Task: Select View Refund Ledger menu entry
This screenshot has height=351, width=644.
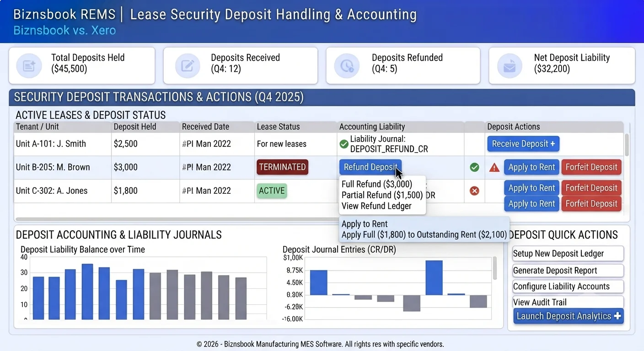Action: pyautogui.click(x=376, y=206)
